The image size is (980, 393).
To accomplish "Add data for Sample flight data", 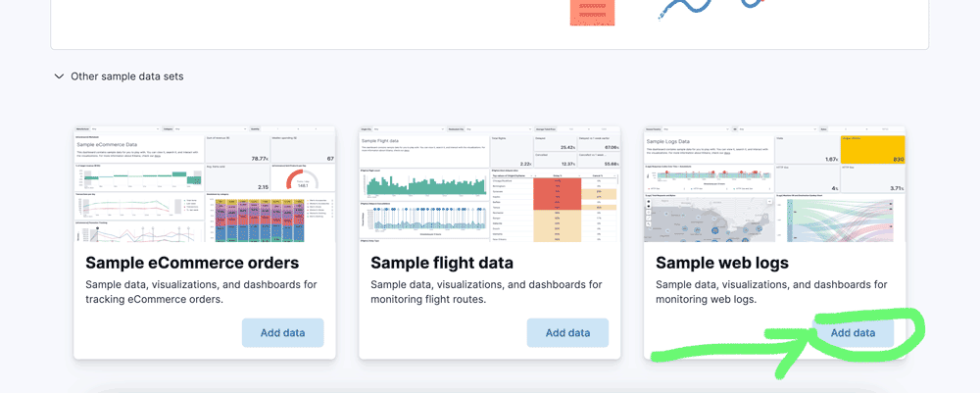I will tap(567, 332).
